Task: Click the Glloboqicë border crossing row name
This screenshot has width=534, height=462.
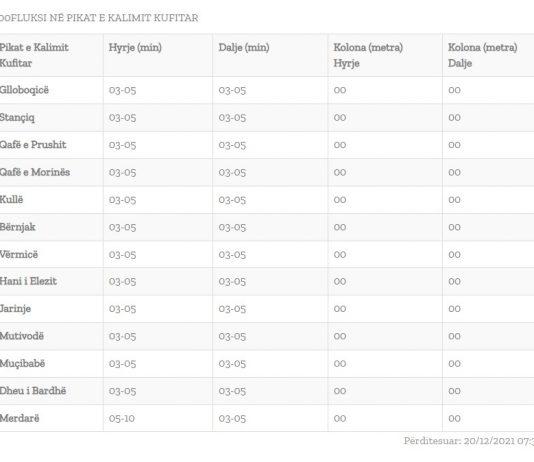Action: coord(24,90)
